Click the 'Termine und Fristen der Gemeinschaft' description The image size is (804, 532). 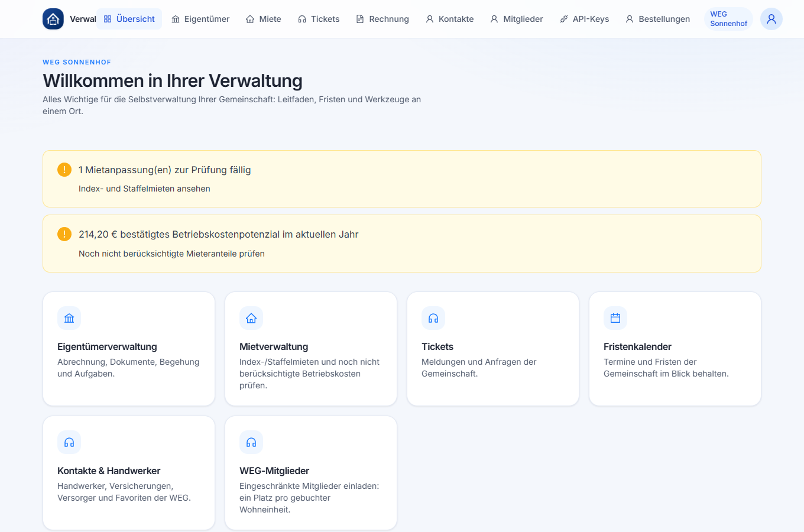(x=666, y=368)
